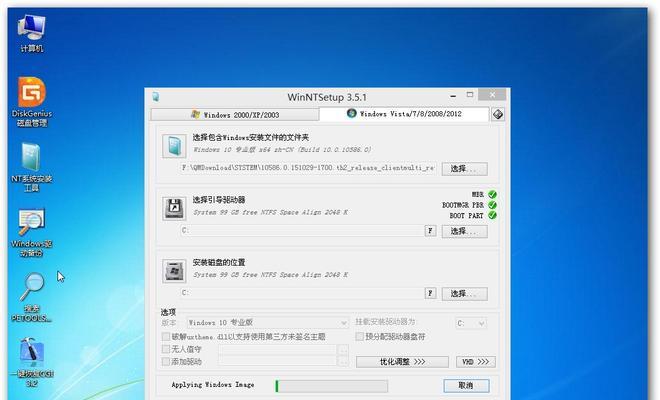Screen dimensions: 660x400
Task: Click 安装磁盘的位置 heading text
Action: coord(219,262)
